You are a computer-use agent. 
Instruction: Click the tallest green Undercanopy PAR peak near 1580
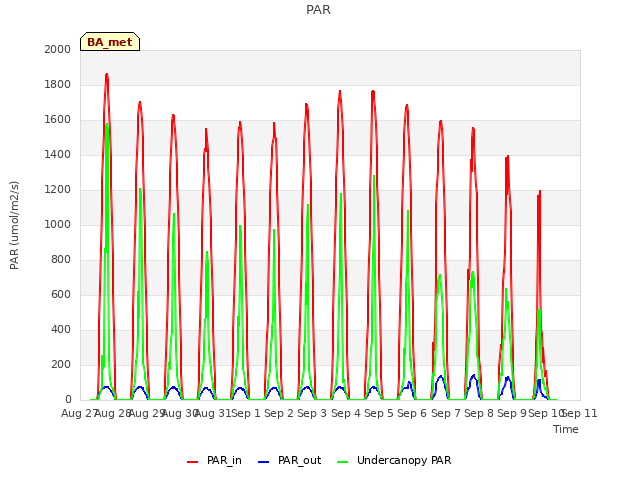pos(107,124)
